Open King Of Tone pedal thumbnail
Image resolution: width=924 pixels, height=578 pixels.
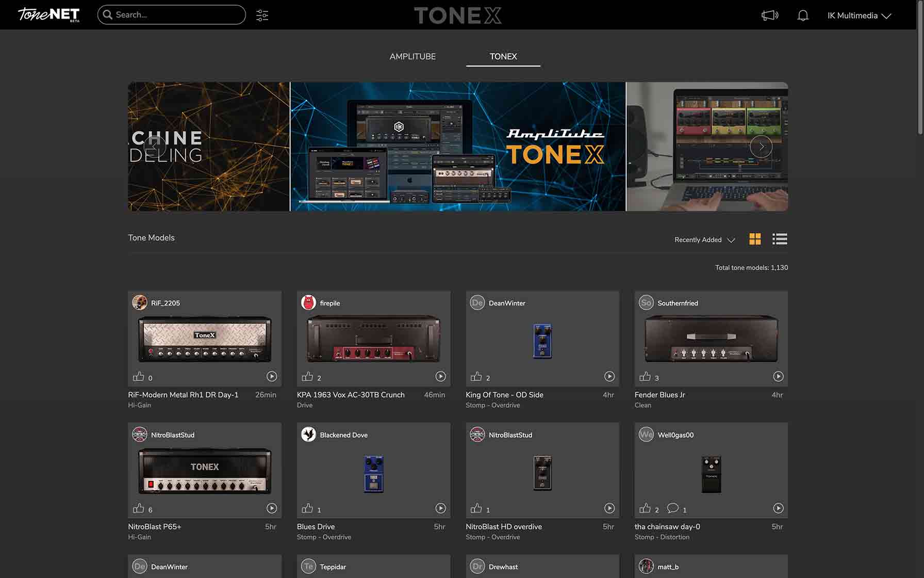(x=542, y=341)
